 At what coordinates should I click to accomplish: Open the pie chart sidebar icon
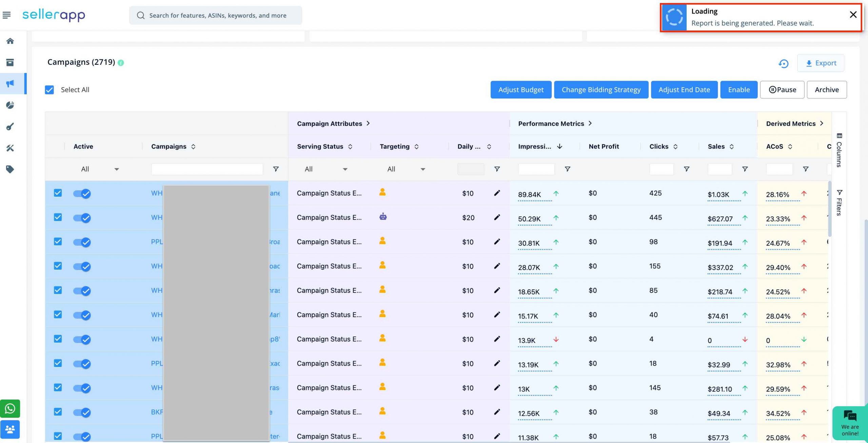coord(10,105)
